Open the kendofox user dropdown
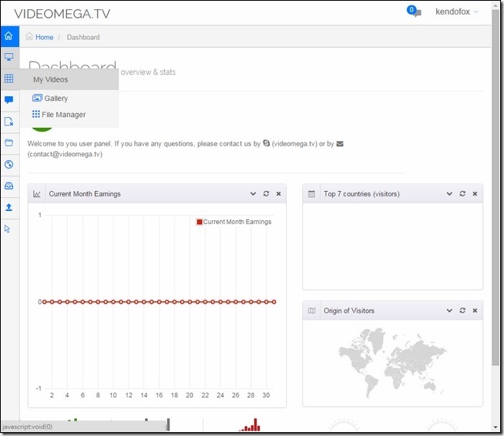The height and width of the screenshot is (436, 504). 457,12
